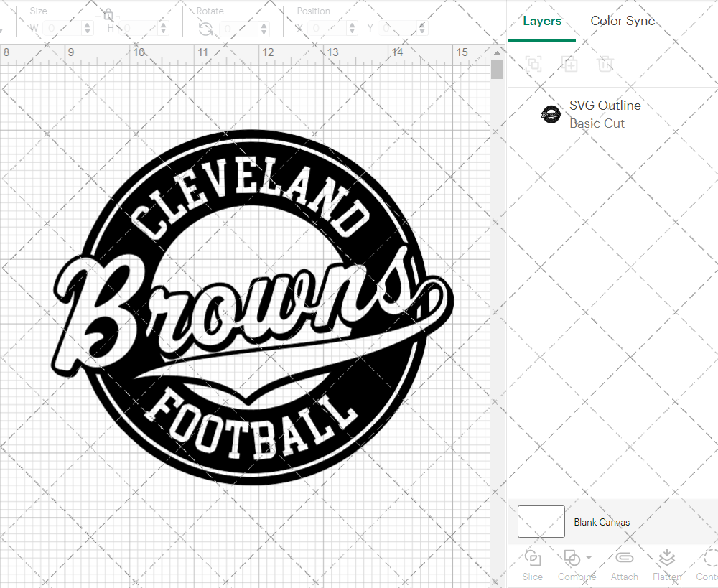Click the Combine tool icon

(x=572, y=558)
